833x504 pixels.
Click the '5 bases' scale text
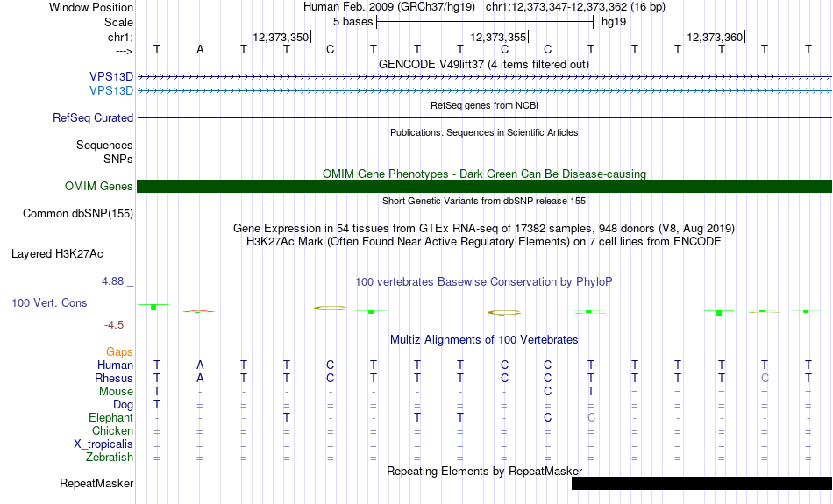pos(353,22)
